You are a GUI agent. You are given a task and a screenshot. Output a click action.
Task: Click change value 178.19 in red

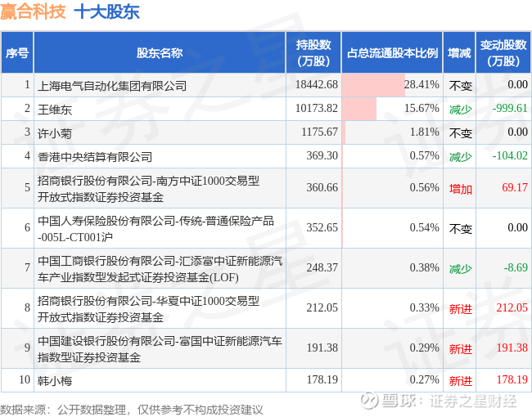point(512,379)
